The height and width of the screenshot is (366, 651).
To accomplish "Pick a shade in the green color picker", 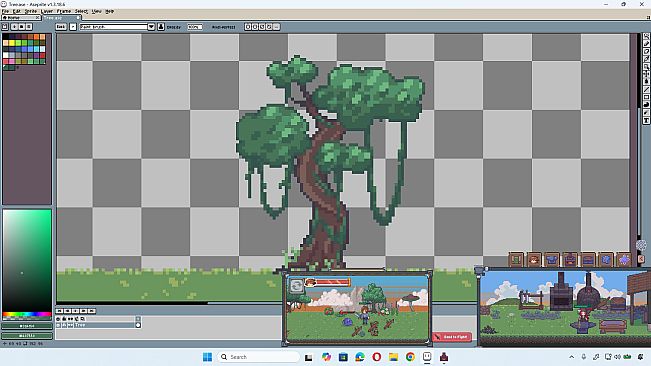I will tap(27, 260).
